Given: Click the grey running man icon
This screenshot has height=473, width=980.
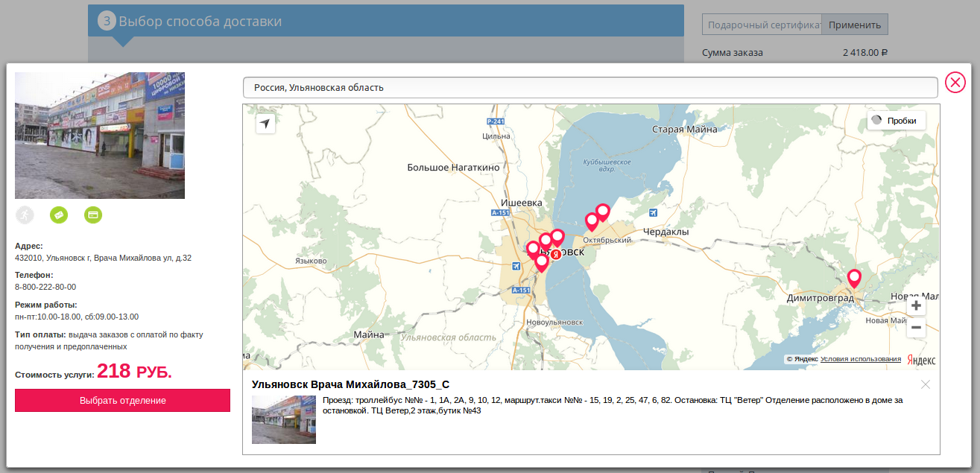Looking at the screenshot, I should click(x=25, y=215).
